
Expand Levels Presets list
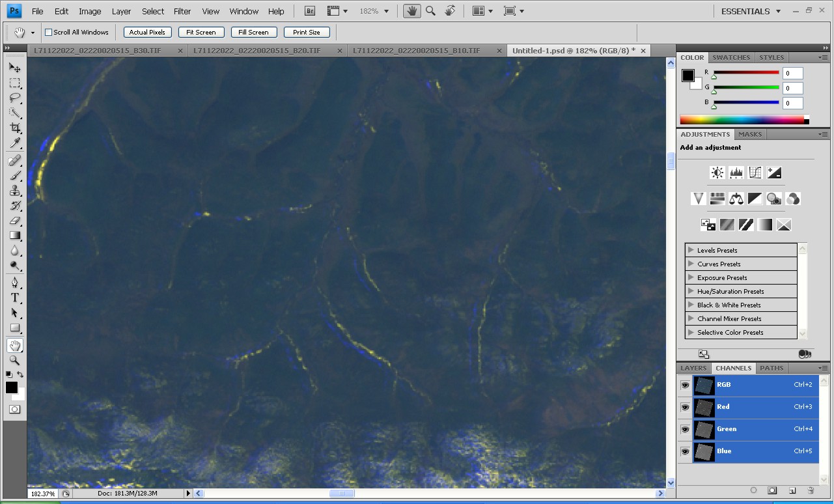point(691,250)
